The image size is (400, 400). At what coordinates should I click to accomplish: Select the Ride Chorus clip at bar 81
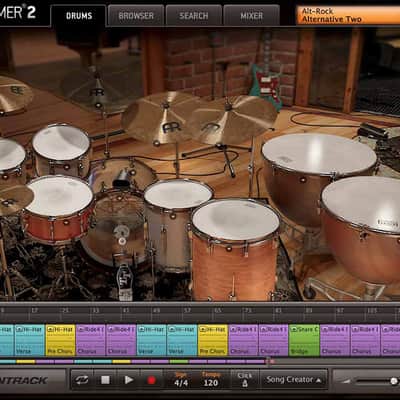click(273, 340)
